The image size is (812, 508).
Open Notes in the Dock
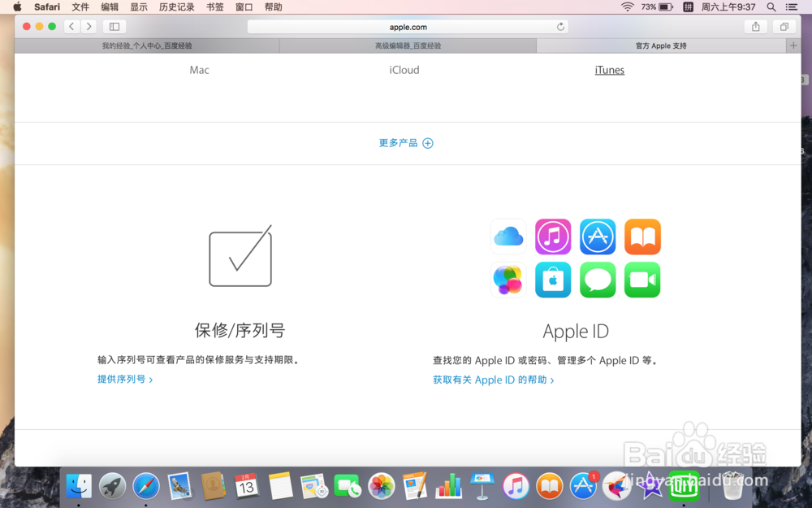click(x=280, y=486)
